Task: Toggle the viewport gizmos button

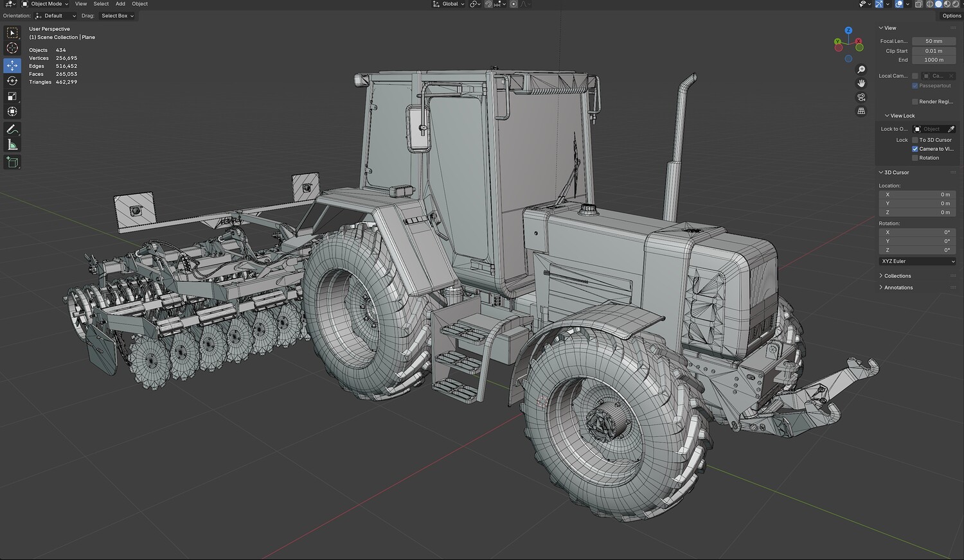Action: pos(879,4)
